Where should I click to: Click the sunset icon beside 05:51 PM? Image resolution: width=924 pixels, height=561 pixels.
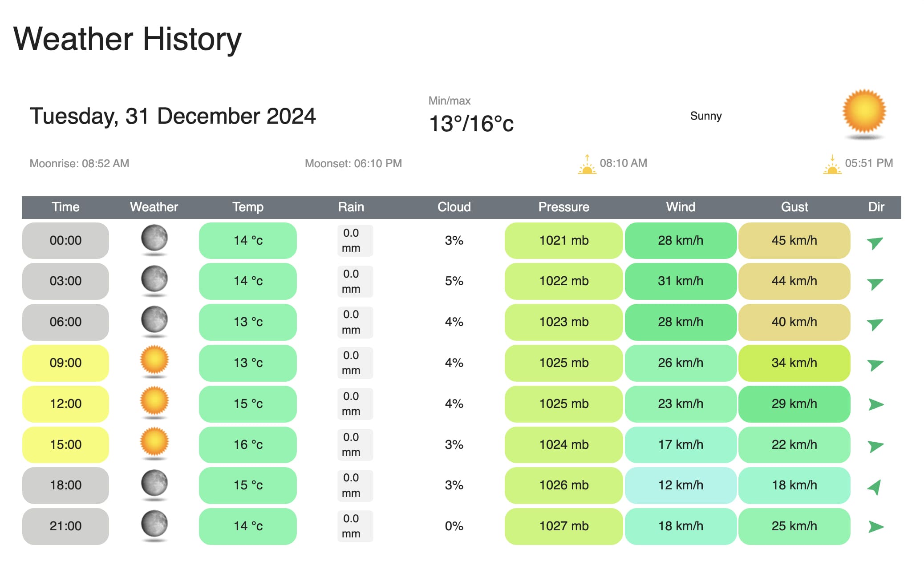[832, 164]
